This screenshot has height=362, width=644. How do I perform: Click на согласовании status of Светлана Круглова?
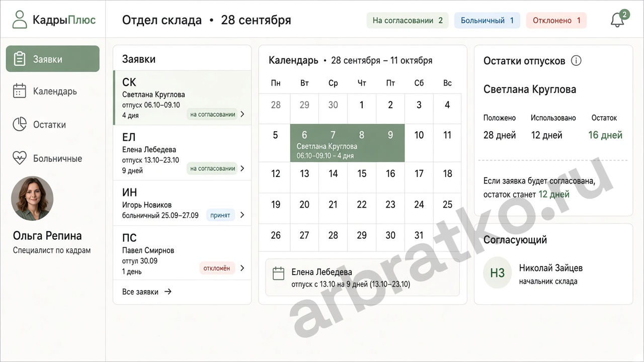point(213,114)
